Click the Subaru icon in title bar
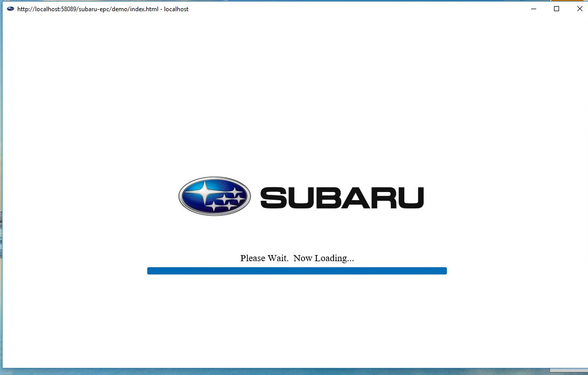The height and width of the screenshot is (375, 588). click(10, 9)
